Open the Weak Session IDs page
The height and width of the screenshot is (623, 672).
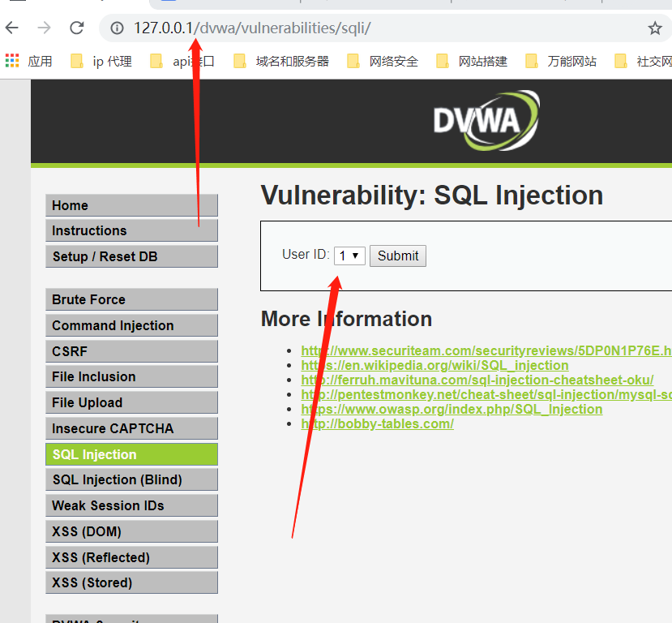pyautogui.click(x=131, y=505)
